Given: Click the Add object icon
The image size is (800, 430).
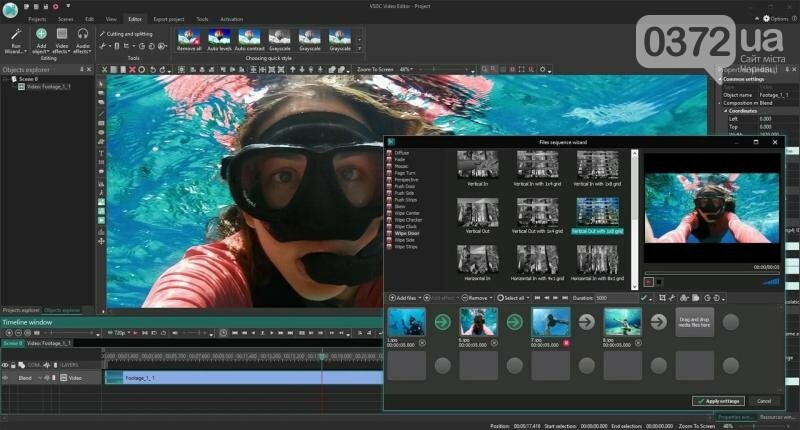Looking at the screenshot, I should 41,34.
